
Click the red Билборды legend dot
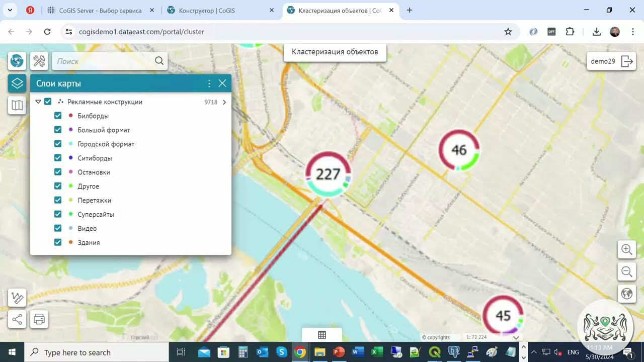(x=70, y=116)
